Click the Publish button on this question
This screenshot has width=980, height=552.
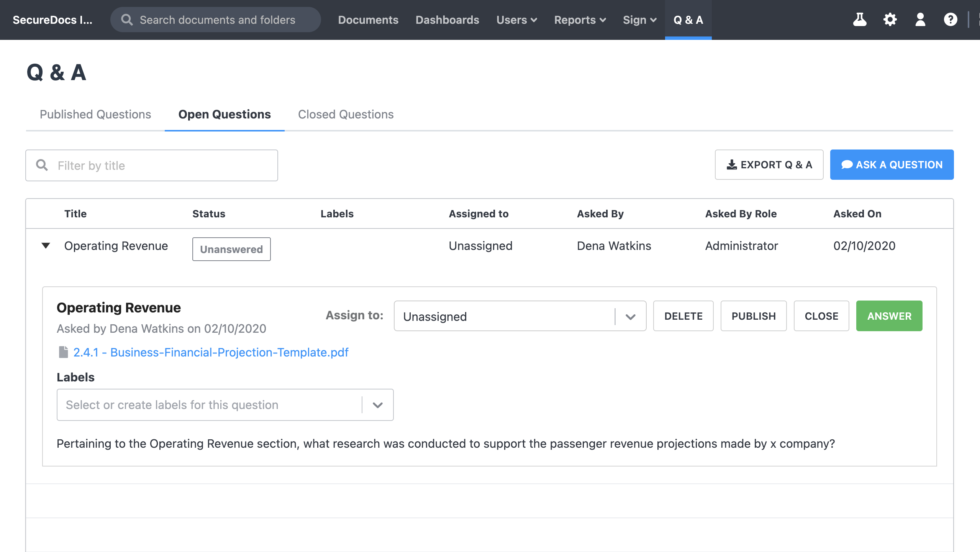coord(754,316)
